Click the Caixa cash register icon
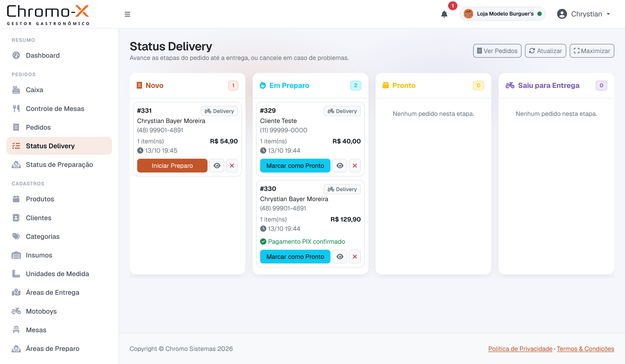The width and height of the screenshot is (625, 364). click(16, 90)
